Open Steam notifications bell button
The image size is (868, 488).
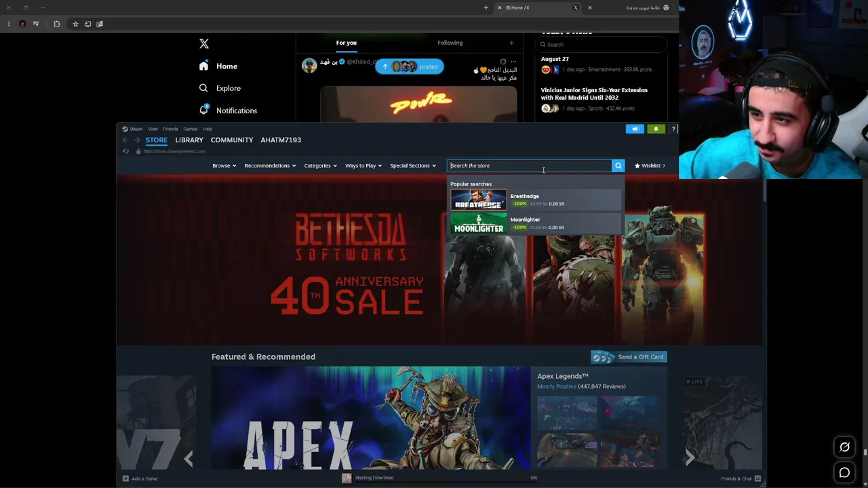click(x=656, y=129)
